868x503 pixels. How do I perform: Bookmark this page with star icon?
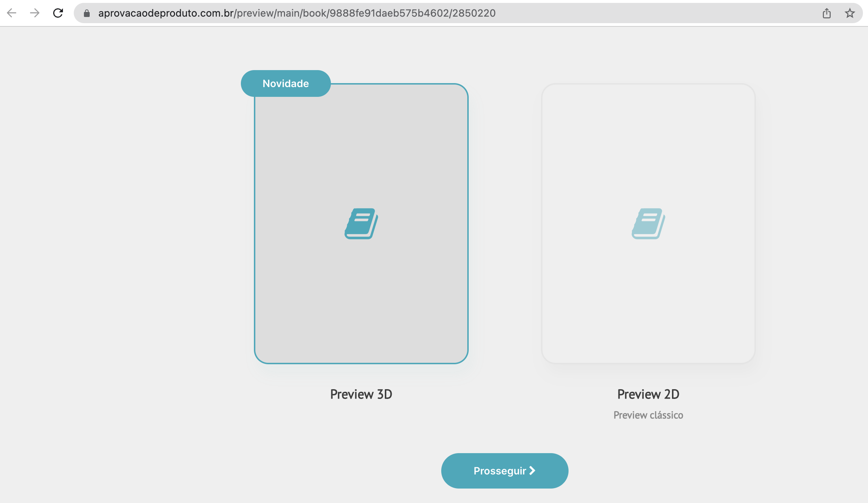pyautogui.click(x=850, y=13)
